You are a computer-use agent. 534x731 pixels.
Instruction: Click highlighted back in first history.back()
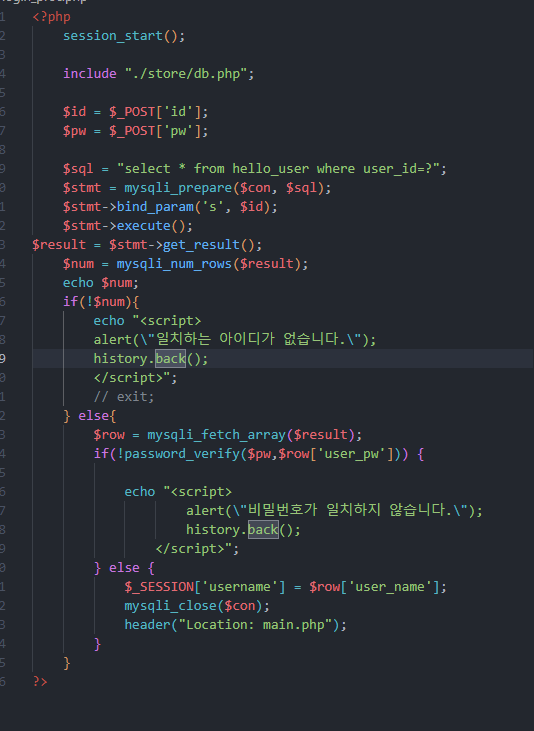pyautogui.click(x=170, y=359)
